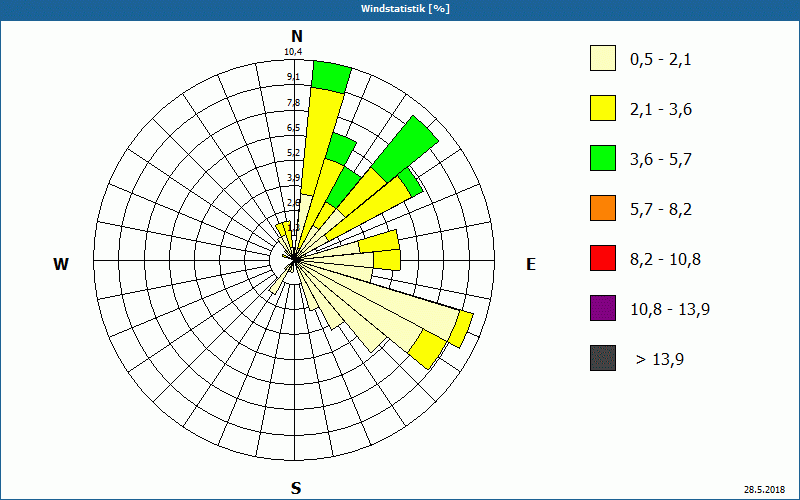The height and width of the screenshot is (500, 800).
Task: Click the N compass label
Action: (297, 36)
